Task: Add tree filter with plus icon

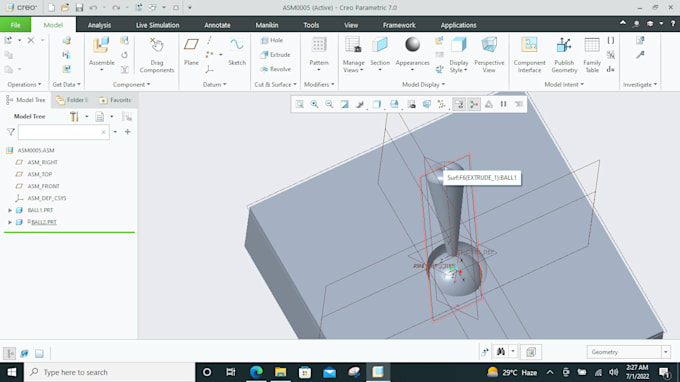Action: pos(128,132)
